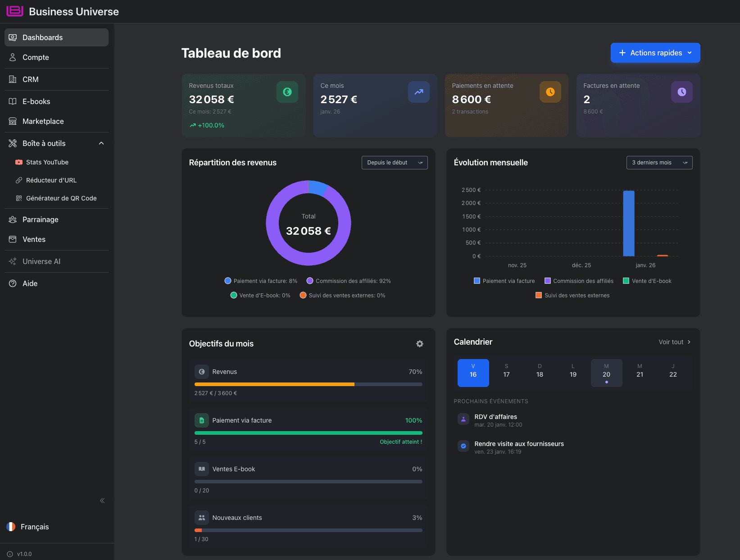Screen dimensions: 740x560
Task: Open the Depuis le début dropdown
Action: (x=394, y=162)
